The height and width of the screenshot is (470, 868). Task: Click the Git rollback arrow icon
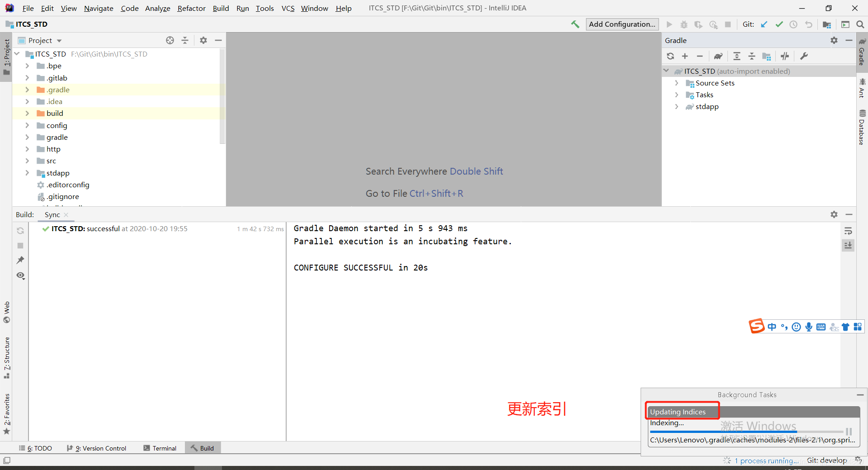tap(809, 24)
